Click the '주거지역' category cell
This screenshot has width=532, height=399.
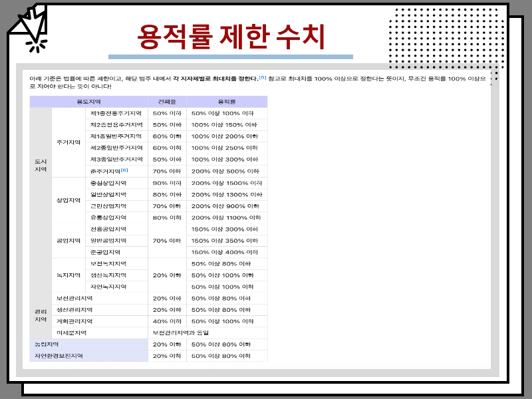[x=68, y=142]
